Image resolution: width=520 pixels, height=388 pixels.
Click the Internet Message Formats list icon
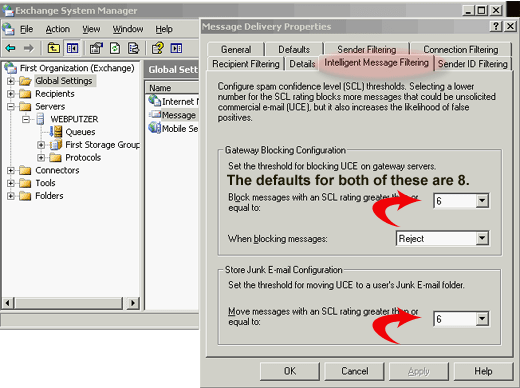pyautogui.click(x=155, y=101)
